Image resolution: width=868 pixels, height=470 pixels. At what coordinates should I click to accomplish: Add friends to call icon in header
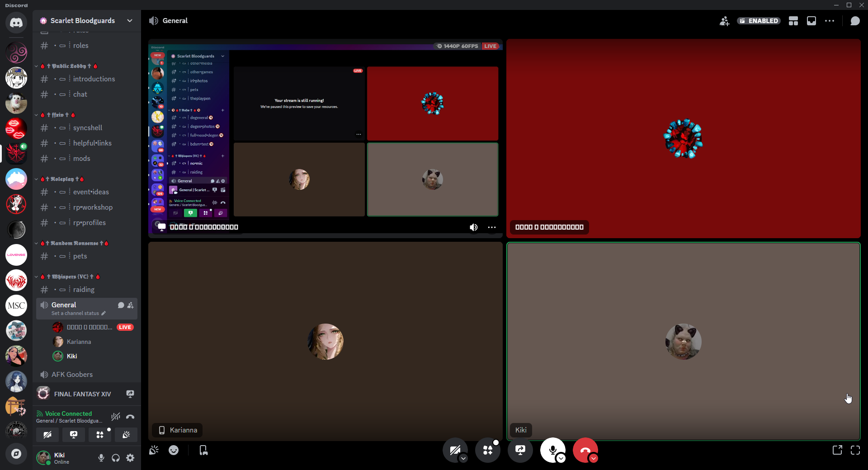(x=724, y=21)
